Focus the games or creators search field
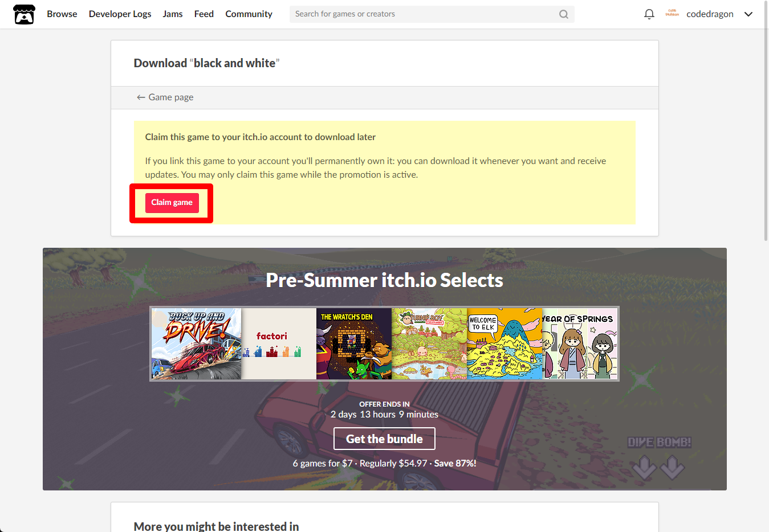Viewport: 769px width, 532px height. coord(432,14)
